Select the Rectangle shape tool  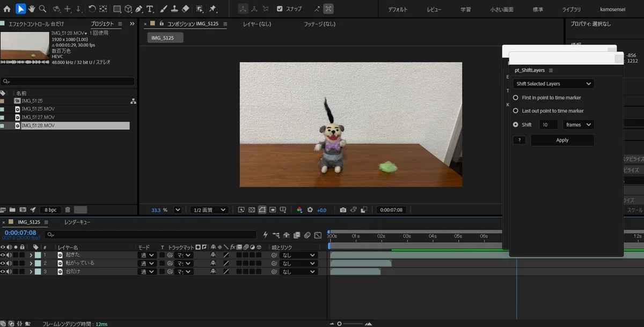[x=116, y=9]
